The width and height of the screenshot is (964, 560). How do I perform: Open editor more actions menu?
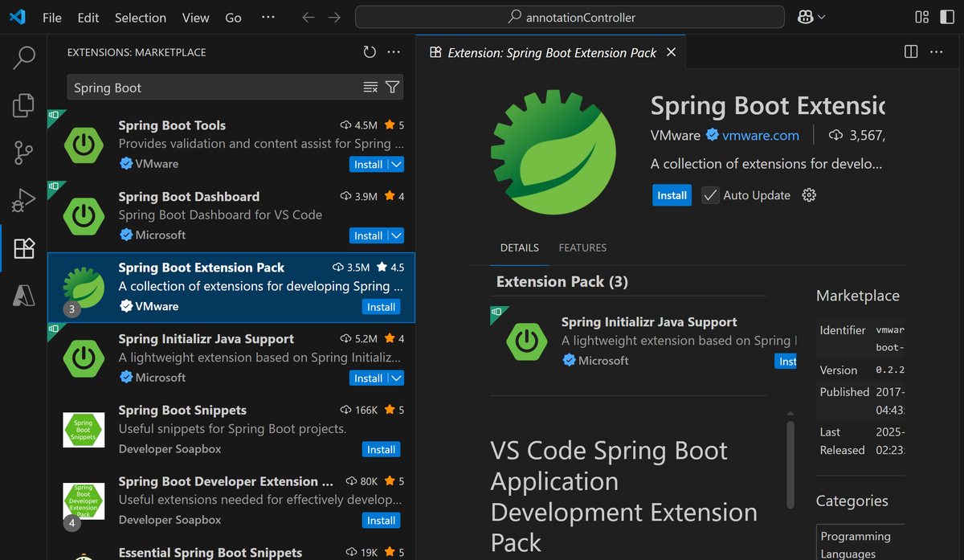pyautogui.click(x=937, y=52)
